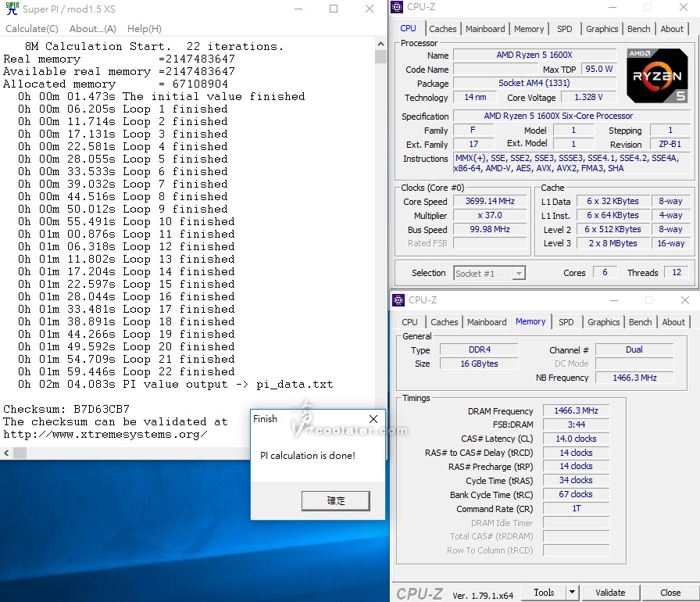700x602 pixels.
Task: Open the Calculate(C) menu in Super PI
Action: tap(32, 29)
